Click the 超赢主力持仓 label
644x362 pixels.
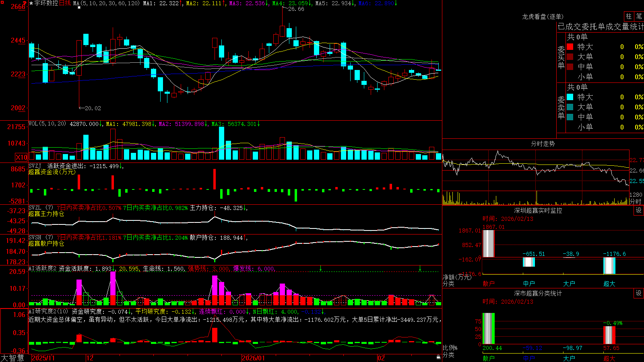click(x=46, y=214)
